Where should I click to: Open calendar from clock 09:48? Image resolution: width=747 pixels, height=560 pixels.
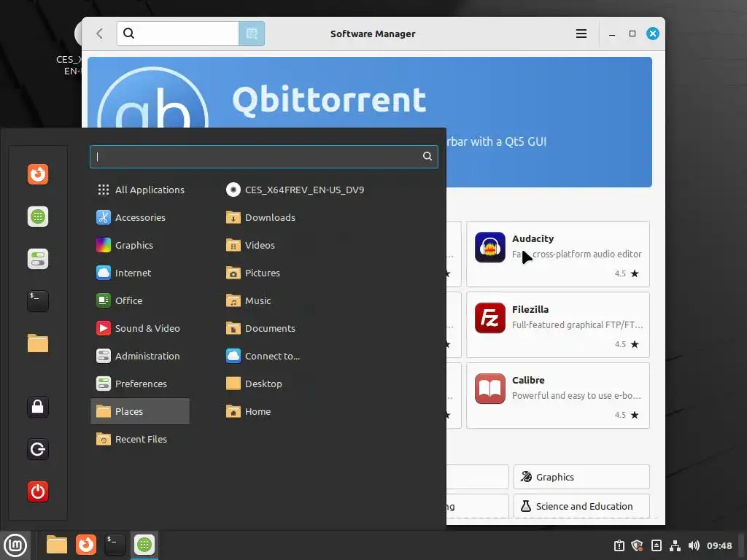(719, 545)
